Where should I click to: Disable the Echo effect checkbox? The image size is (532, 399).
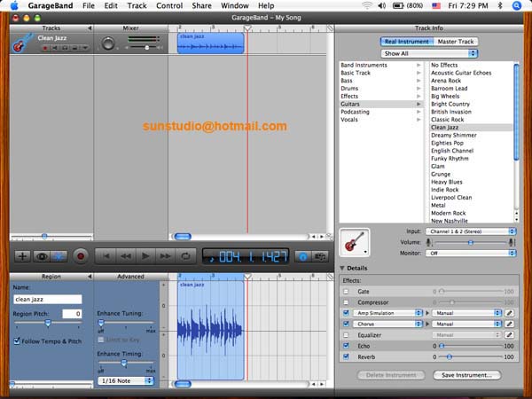click(x=346, y=346)
